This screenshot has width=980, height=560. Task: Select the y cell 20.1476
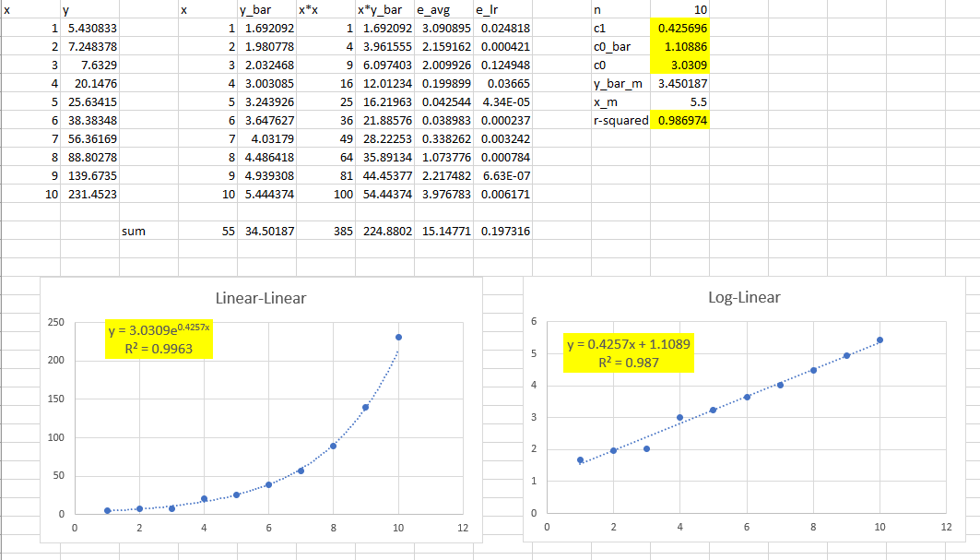click(x=90, y=83)
